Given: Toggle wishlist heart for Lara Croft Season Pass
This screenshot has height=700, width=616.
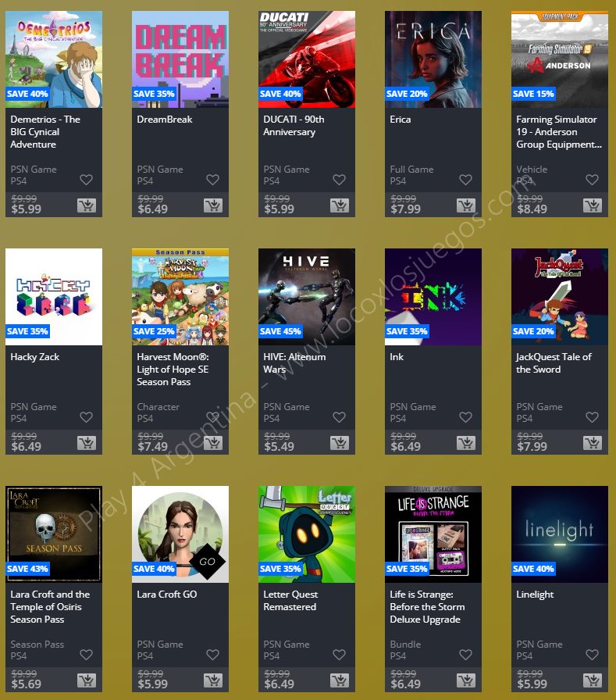Looking at the screenshot, I should coord(86,655).
